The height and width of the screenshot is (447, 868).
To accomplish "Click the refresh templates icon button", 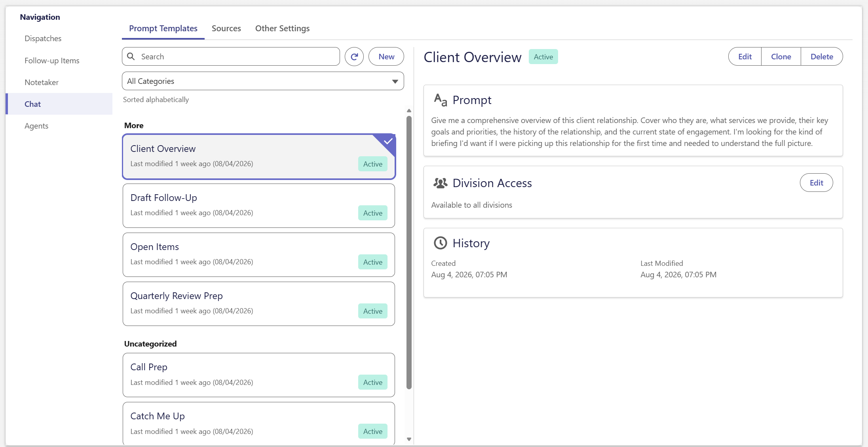I will point(354,57).
